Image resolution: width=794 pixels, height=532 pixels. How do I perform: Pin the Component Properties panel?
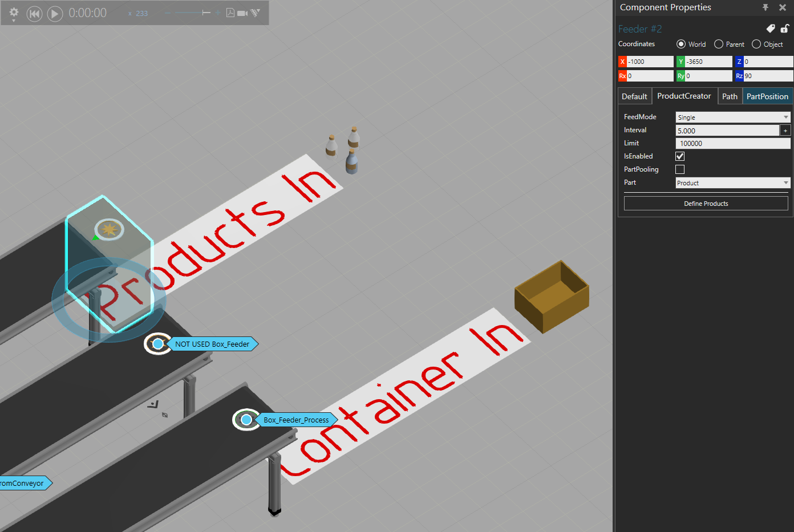pos(765,7)
